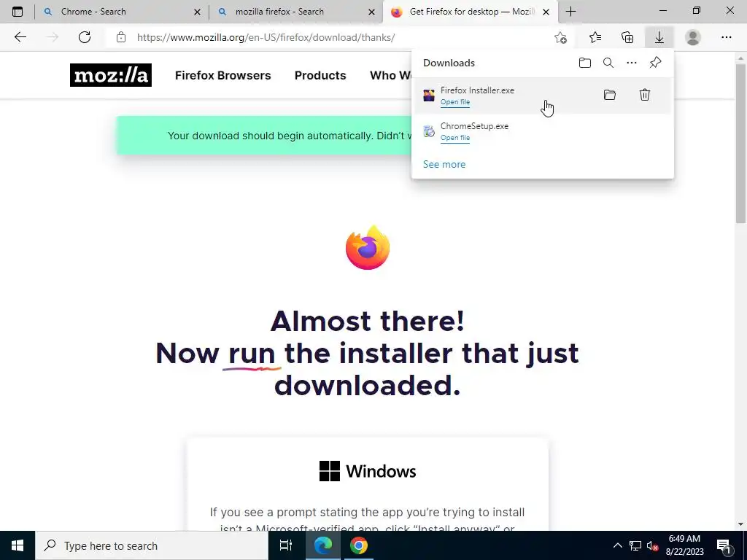The height and width of the screenshot is (560, 747).
Task: Open the profile account icon
Action: point(693,37)
